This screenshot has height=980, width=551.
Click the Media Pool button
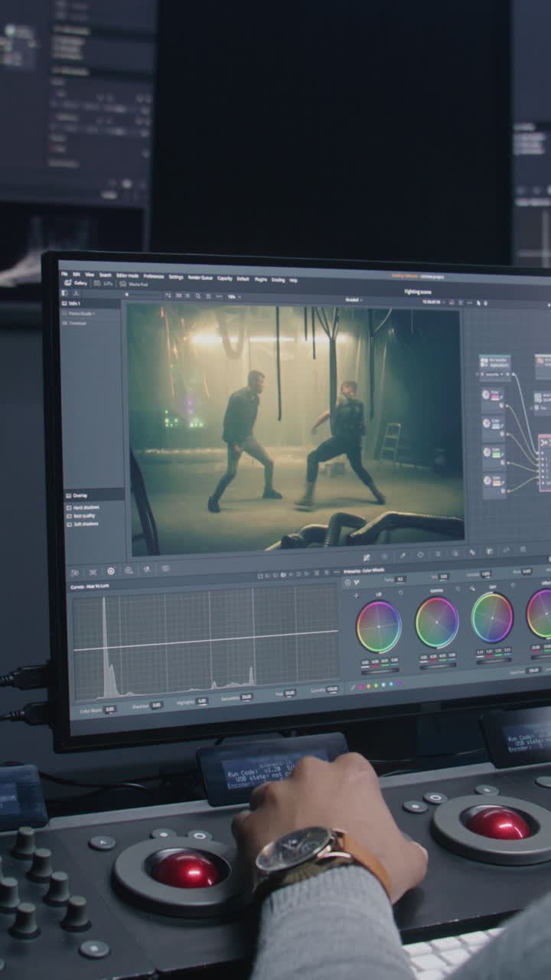pyautogui.click(x=134, y=284)
